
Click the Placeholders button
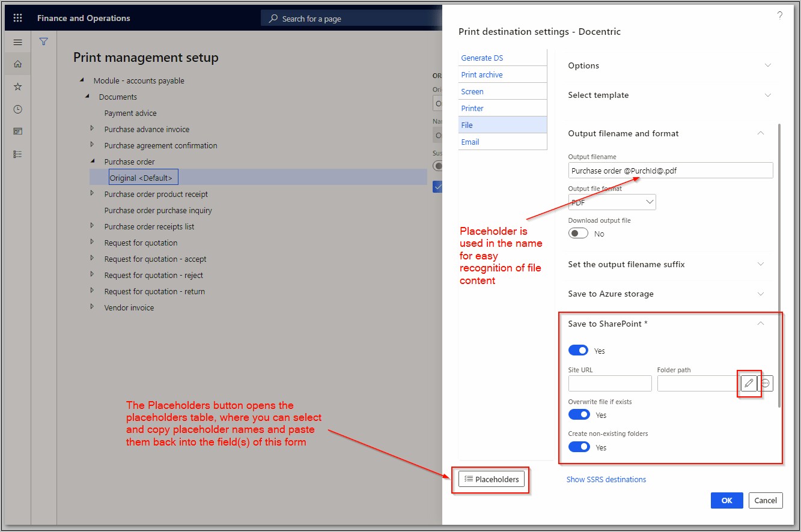[x=492, y=479]
